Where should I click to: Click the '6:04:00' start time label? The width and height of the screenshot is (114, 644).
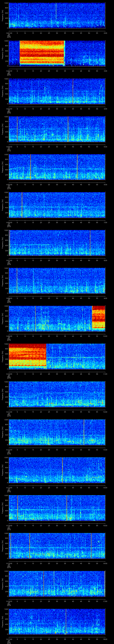point(9,147)
